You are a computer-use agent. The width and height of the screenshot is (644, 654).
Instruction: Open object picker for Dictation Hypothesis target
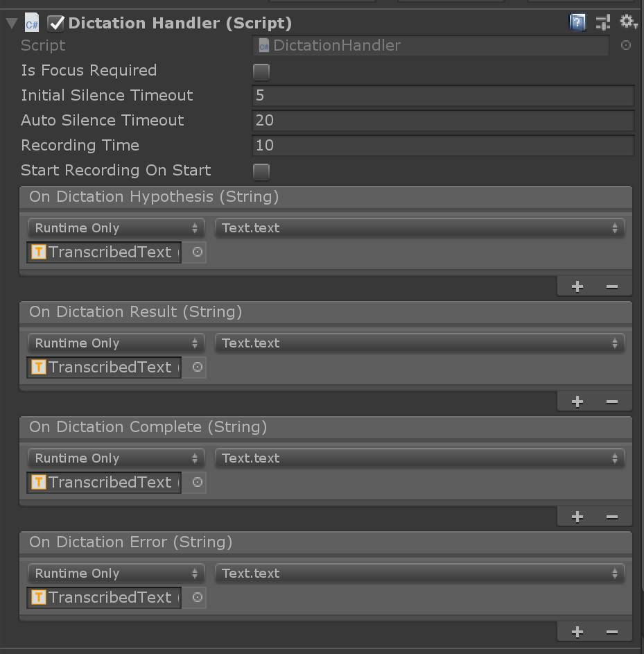click(197, 252)
